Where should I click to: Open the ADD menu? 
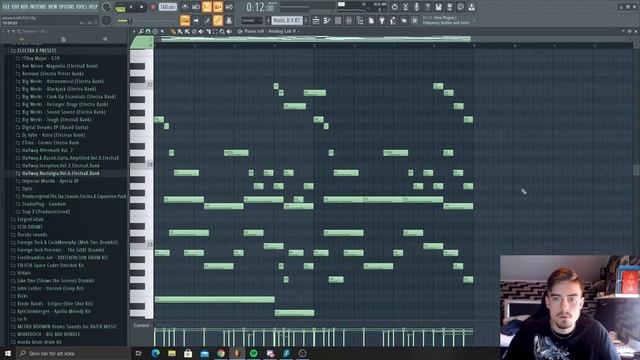point(24,7)
